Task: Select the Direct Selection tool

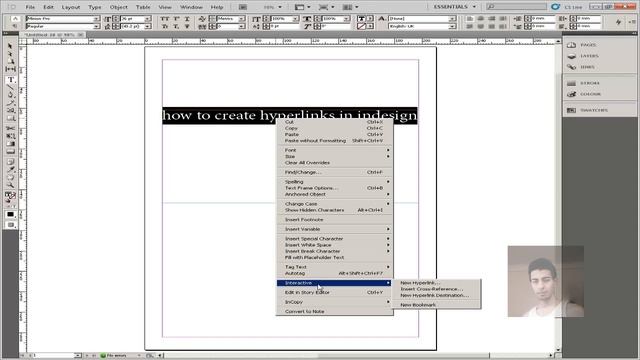Action: click(x=10, y=53)
